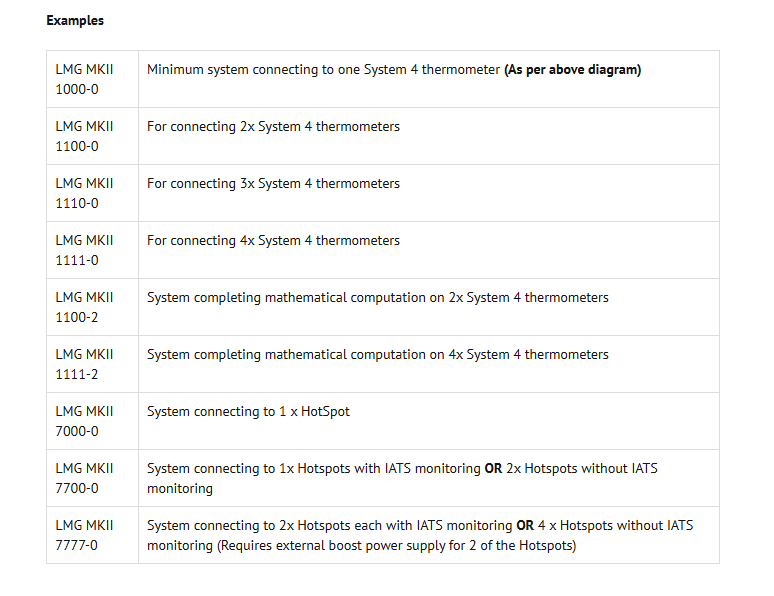
Task: Click the 'System connecting to 1 x HotSpot' text
Action: click(248, 412)
